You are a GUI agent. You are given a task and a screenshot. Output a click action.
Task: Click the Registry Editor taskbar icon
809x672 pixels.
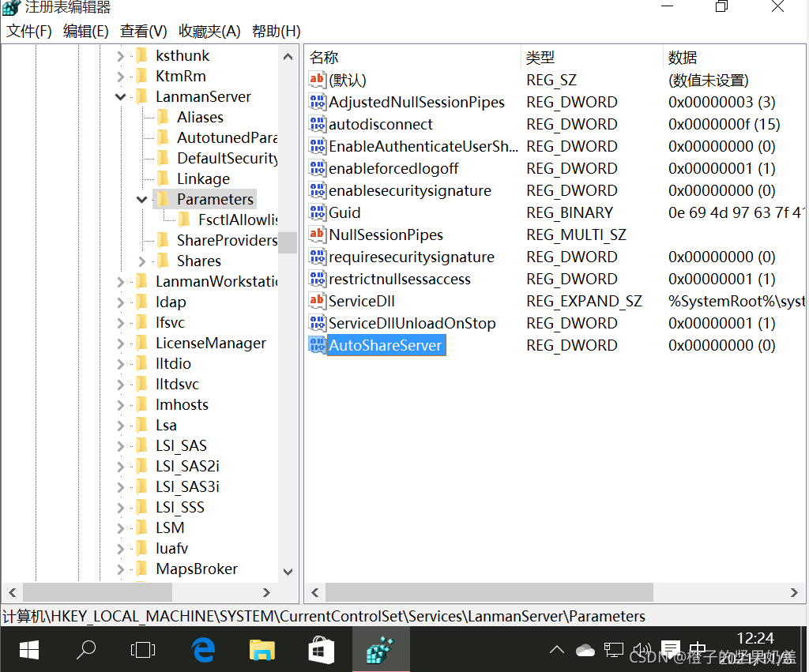[381, 650]
